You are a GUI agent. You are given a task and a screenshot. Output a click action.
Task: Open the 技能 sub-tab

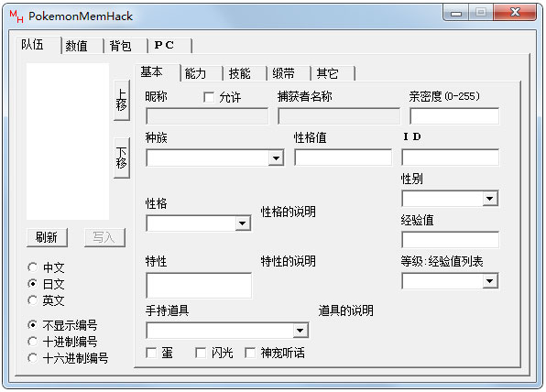tap(246, 74)
